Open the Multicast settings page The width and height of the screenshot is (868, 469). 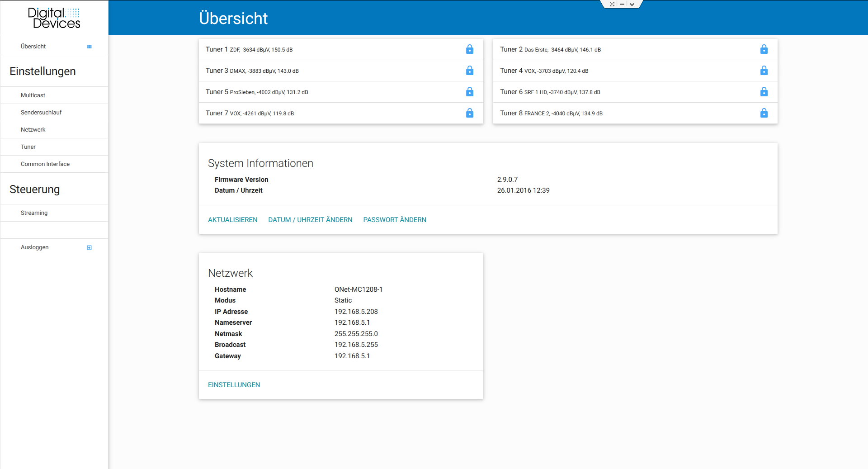tap(33, 95)
